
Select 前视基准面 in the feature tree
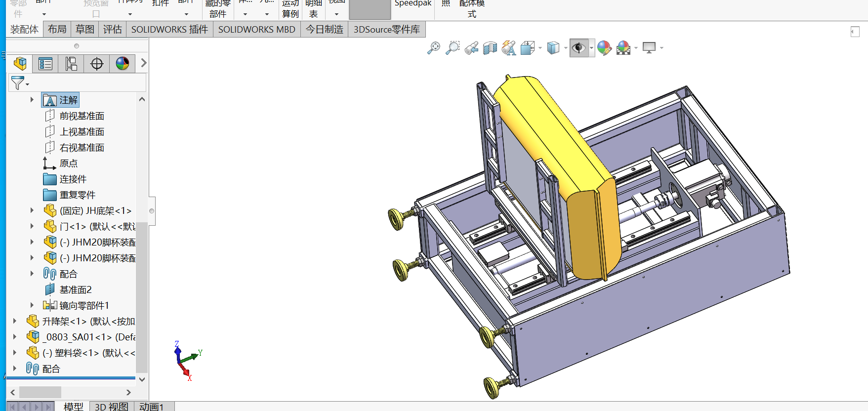[82, 116]
